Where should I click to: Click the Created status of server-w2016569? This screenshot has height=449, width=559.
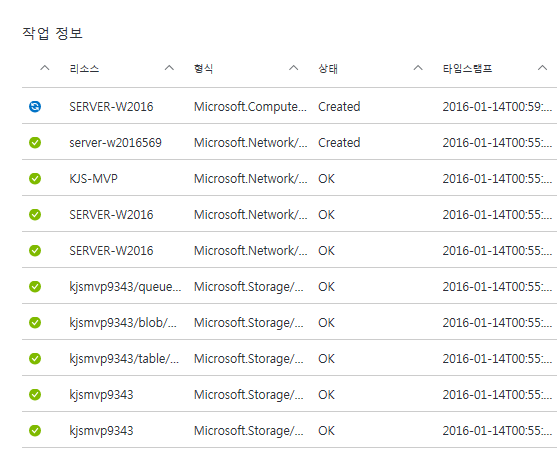(x=339, y=143)
